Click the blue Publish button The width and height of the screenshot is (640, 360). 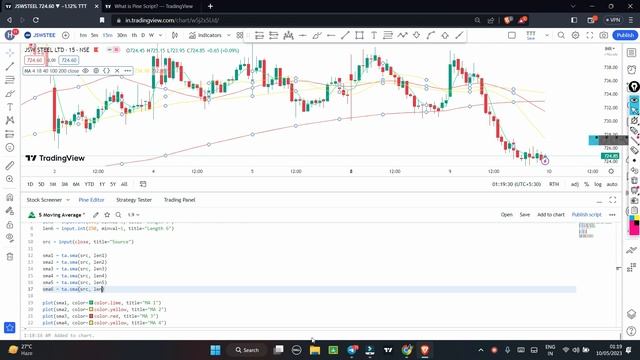625,36
